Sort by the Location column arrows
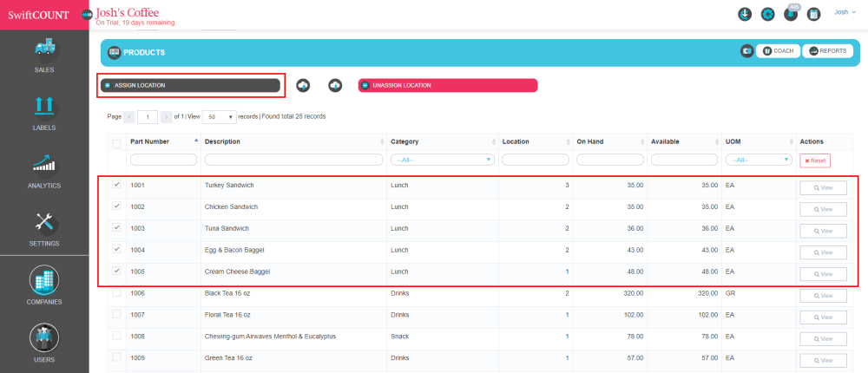Screen dimensions: 868x373 567,141
